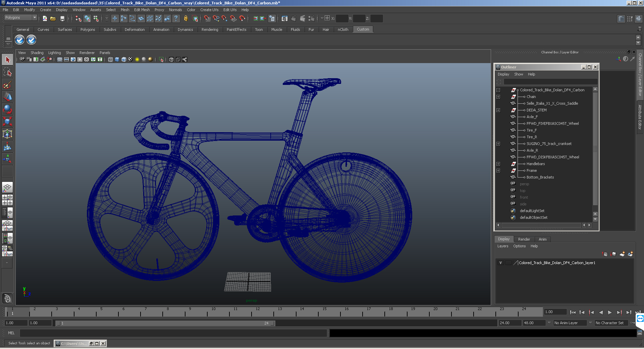644x349 pixels.
Task: Go to start of playback range
Action: point(573,312)
